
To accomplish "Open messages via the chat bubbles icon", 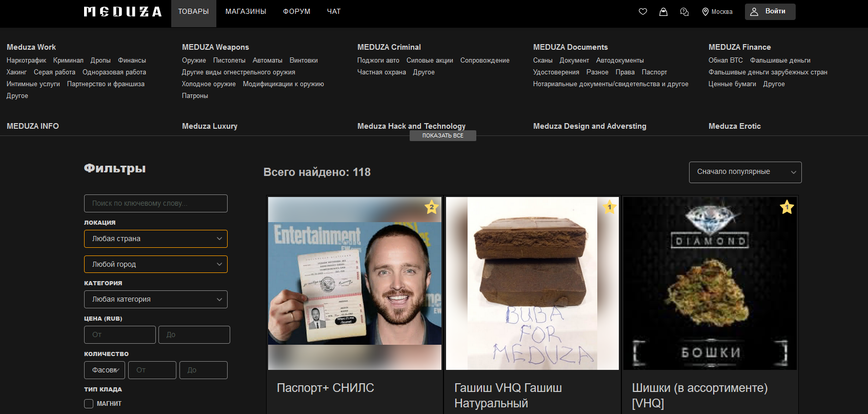I will coord(684,11).
